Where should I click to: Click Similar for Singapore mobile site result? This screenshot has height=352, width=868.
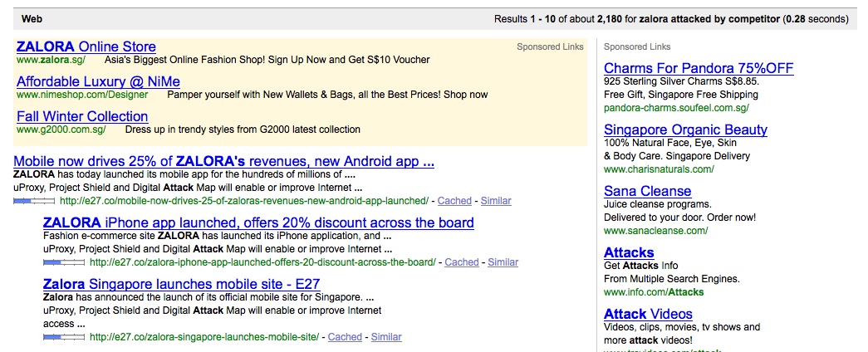point(386,336)
